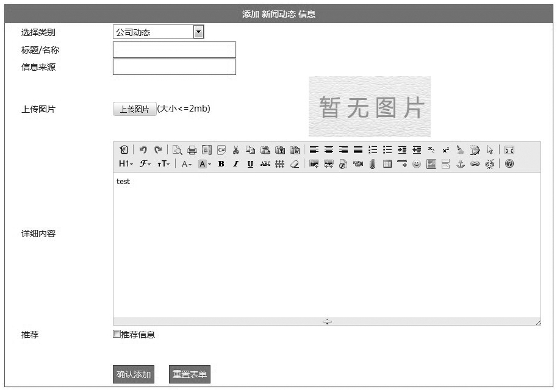Open the insert template tool

(207, 150)
